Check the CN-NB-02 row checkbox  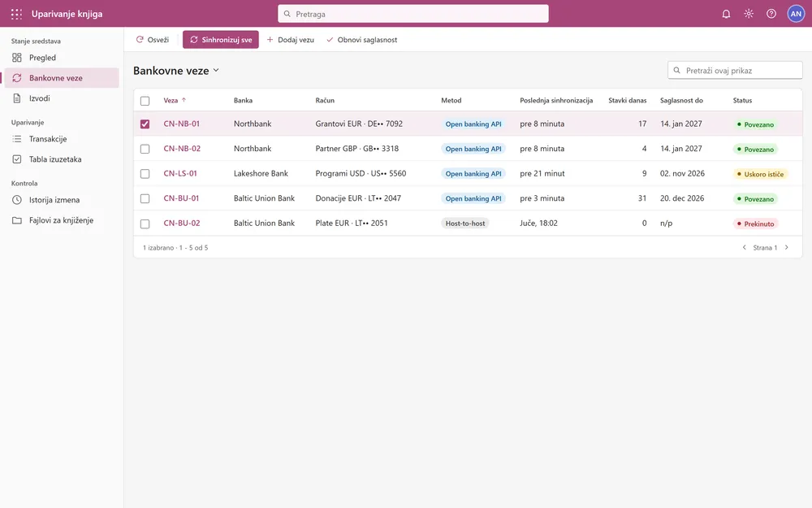(145, 149)
